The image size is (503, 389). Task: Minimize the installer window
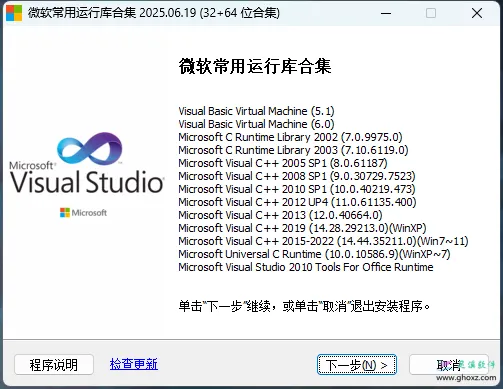pos(386,13)
